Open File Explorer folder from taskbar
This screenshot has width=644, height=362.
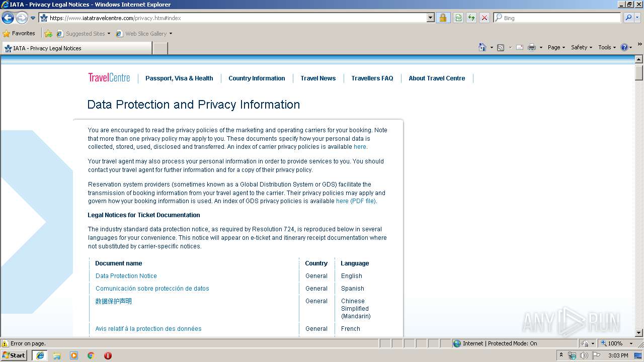[x=57, y=355]
